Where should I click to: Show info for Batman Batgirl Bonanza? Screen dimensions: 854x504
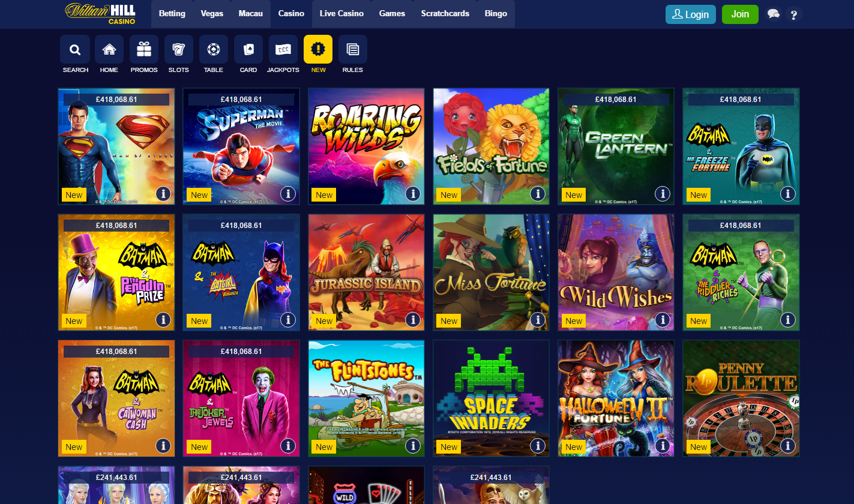pyautogui.click(x=288, y=320)
